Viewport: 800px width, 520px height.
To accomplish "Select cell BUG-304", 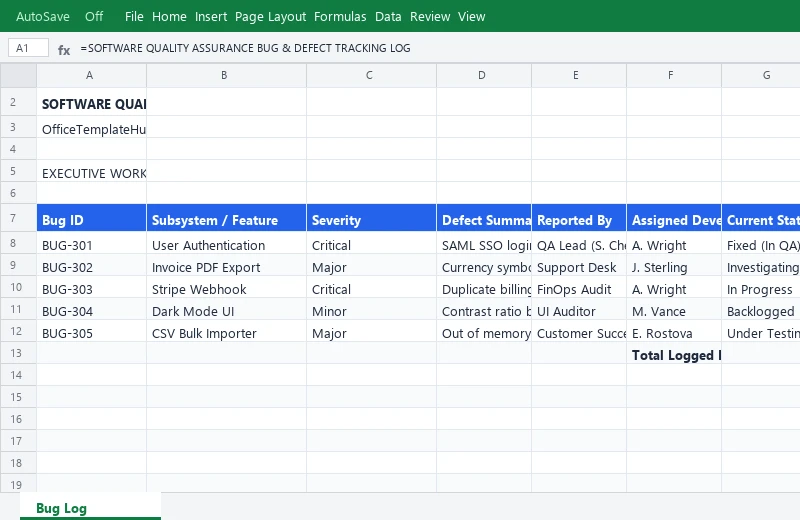I will pos(91,309).
